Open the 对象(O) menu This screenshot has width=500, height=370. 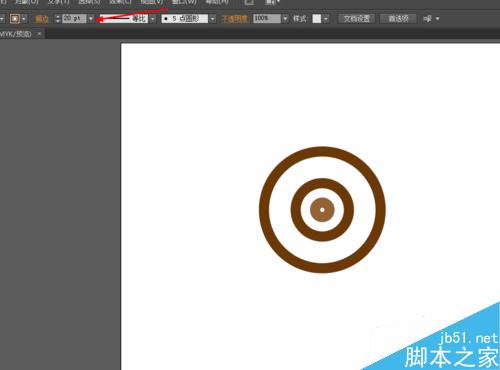click(x=27, y=2)
